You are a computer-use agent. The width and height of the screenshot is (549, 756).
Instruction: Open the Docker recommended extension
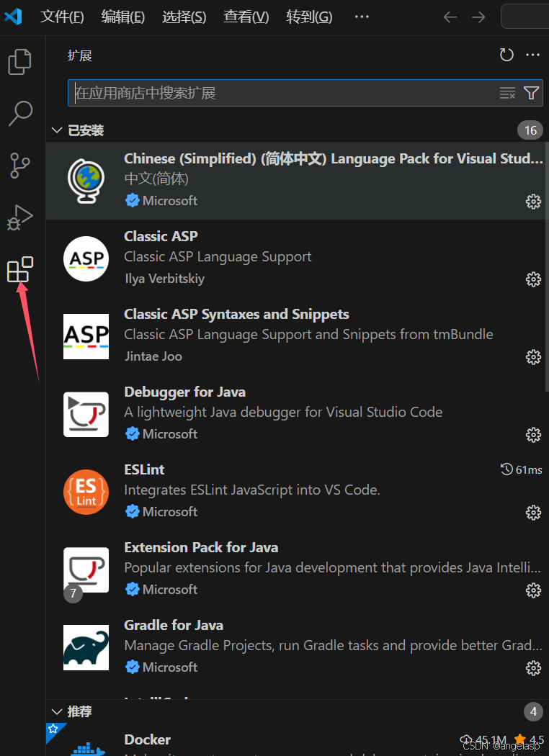148,739
